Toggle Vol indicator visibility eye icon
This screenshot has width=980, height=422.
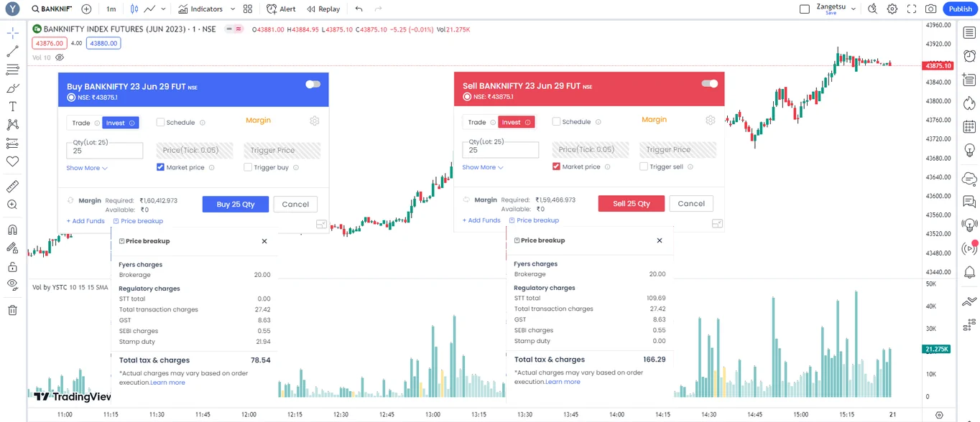pyautogui.click(x=60, y=57)
